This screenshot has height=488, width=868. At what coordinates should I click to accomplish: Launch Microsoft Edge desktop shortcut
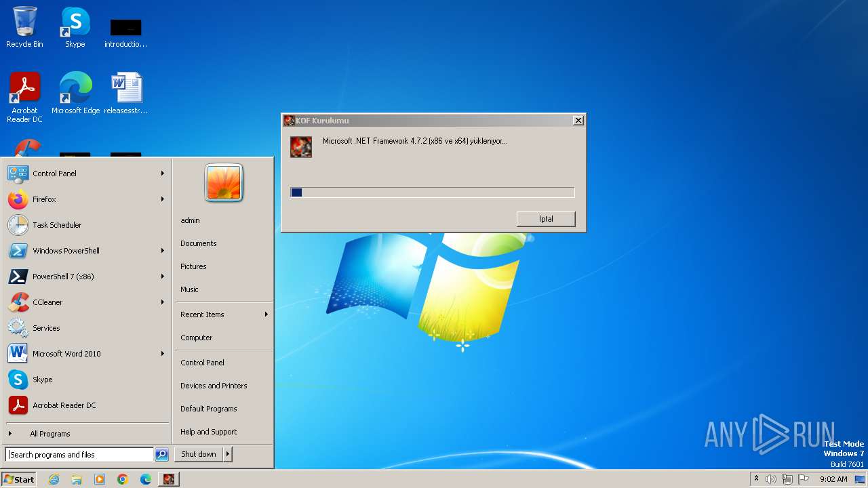pos(75,93)
